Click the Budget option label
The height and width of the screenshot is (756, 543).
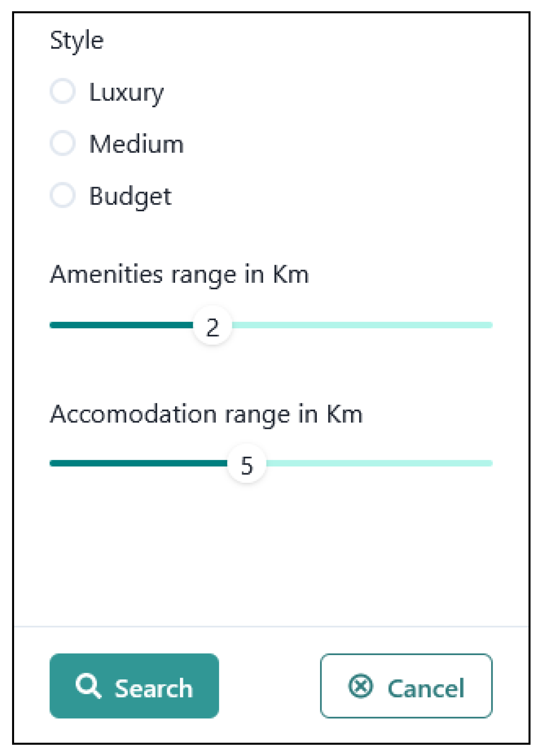130,196
